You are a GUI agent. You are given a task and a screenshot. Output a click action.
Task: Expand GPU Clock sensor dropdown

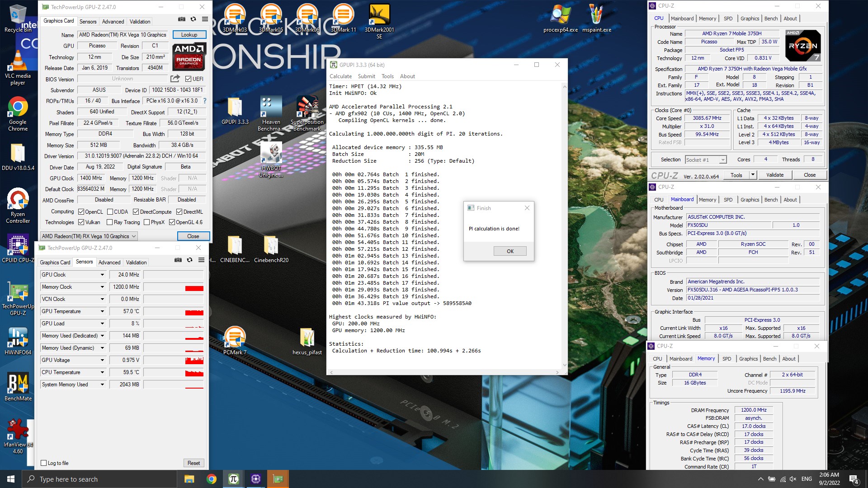[x=102, y=275]
